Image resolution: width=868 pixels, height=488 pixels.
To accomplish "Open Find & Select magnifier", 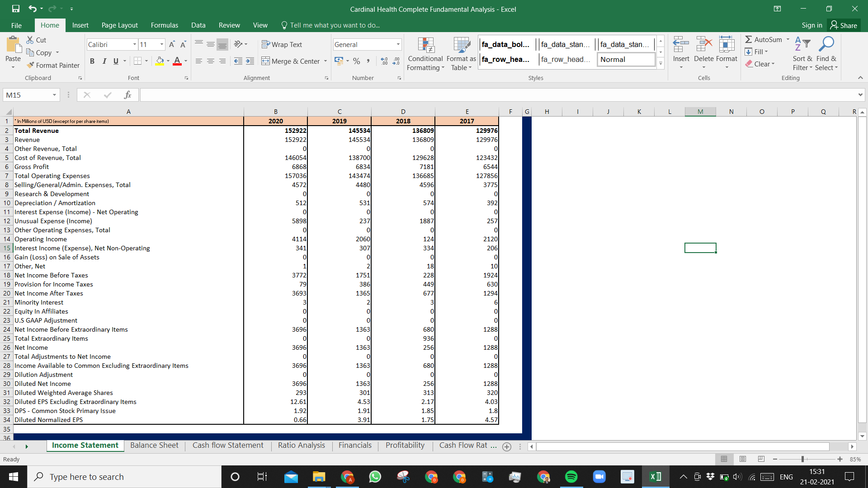I will coord(826,54).
